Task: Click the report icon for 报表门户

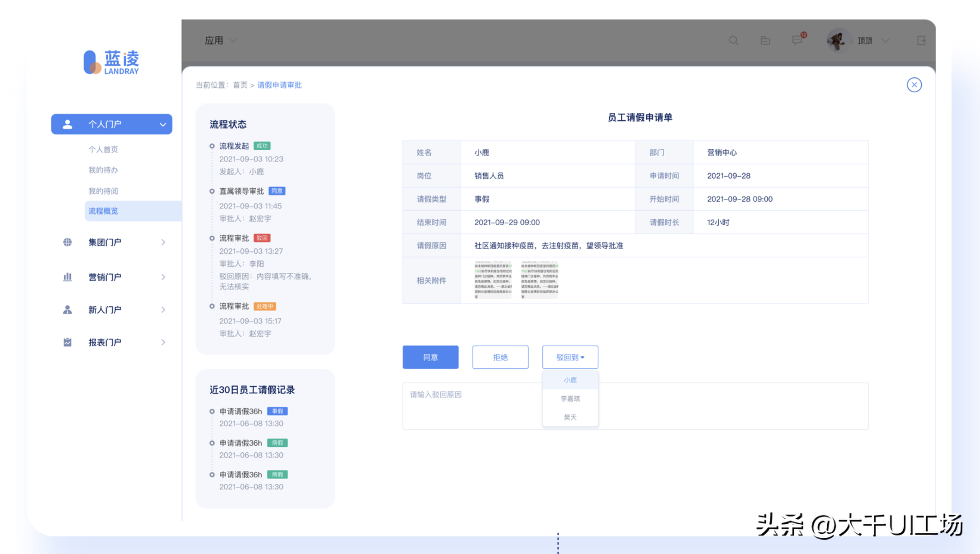Action: pyautogui.click(x=68, y=342)
